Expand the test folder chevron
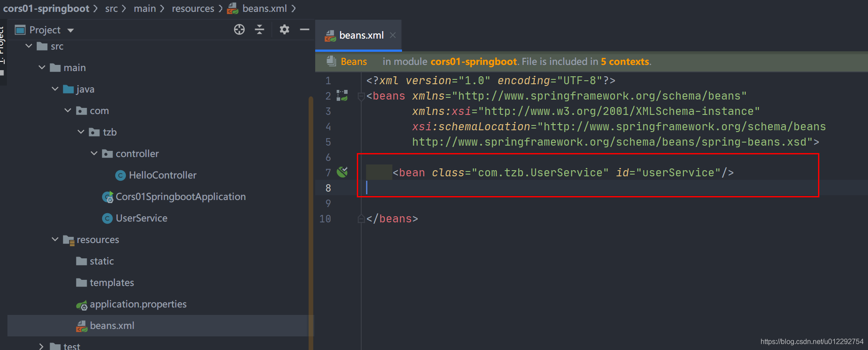Viewport: 868px width, 350px height. (41, 346)
